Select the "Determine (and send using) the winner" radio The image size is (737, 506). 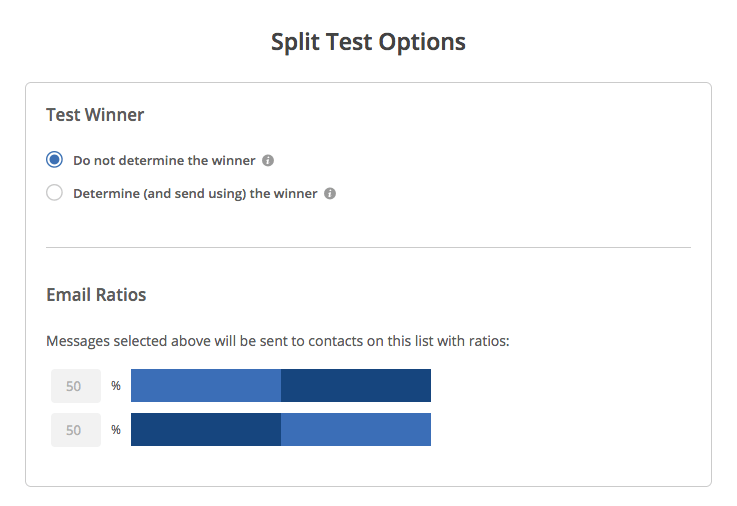coord(55,193)
